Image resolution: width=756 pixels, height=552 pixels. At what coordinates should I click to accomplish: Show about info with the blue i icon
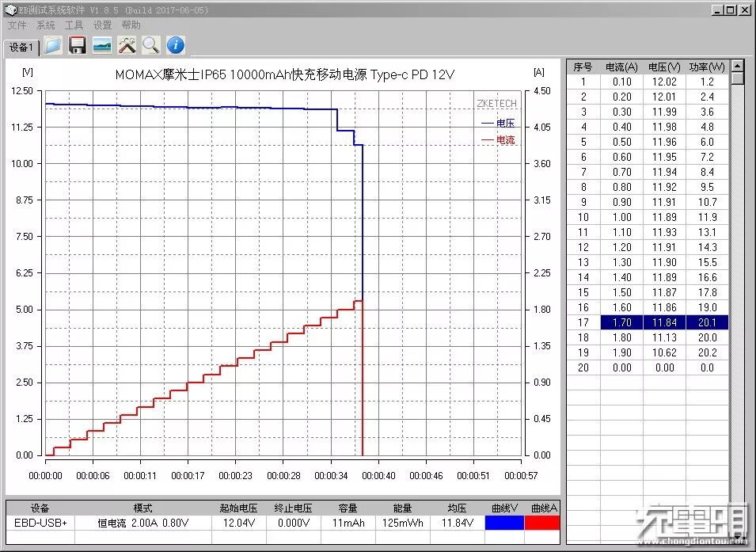(176, 45)
